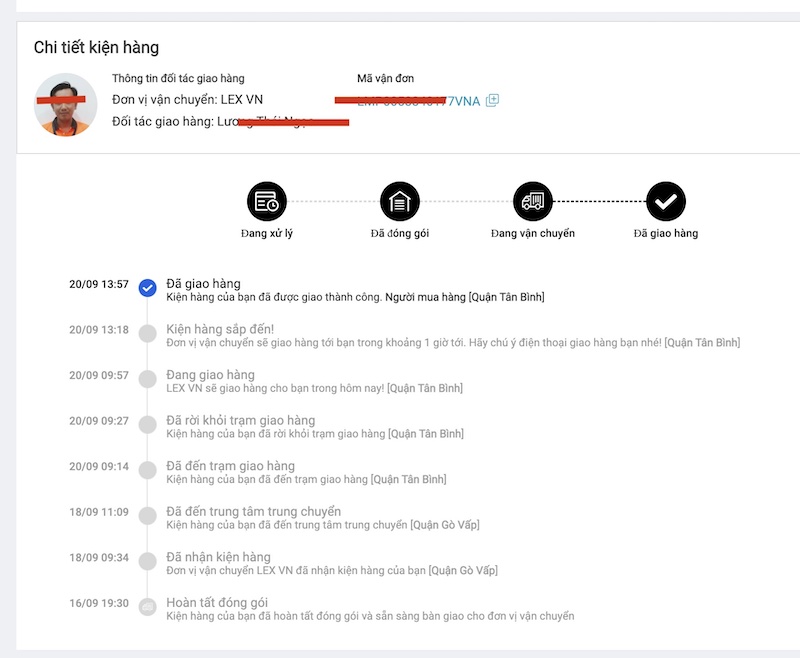The width and height of the screenshot is (800, 658).
Task: Click the copy tracking number icon
Action: coord(492,100)
